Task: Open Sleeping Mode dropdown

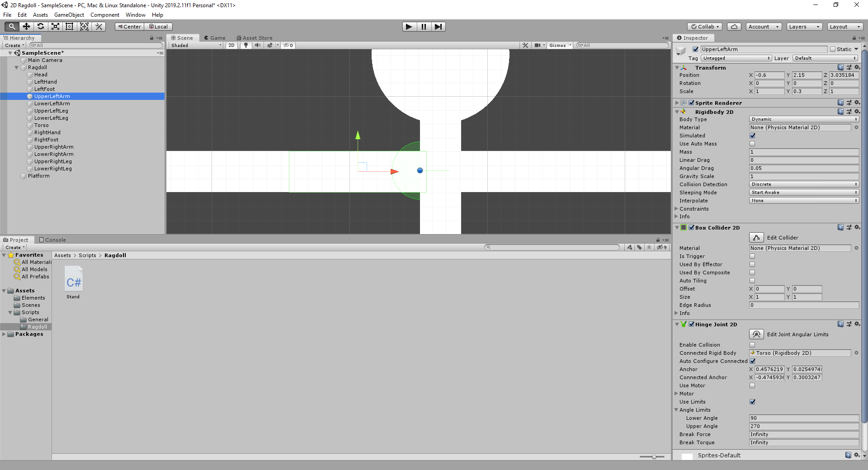Action: tap(804, 193)
